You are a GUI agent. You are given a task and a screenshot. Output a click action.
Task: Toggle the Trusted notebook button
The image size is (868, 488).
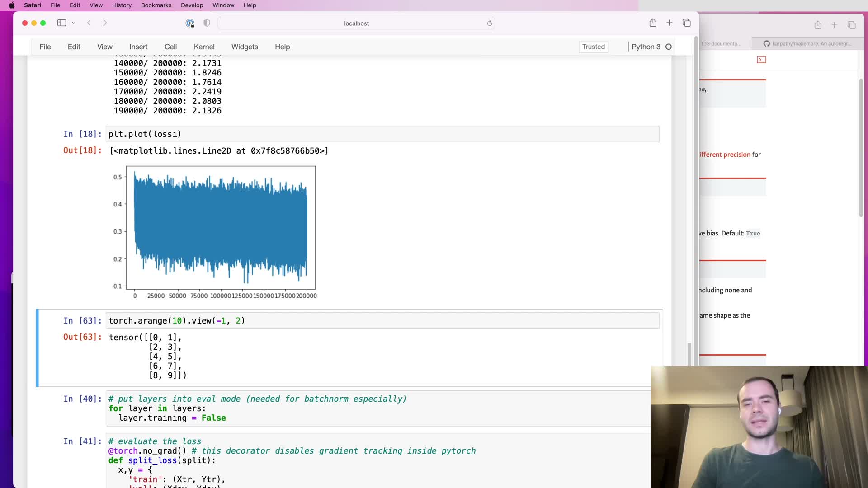click(593, 47)
